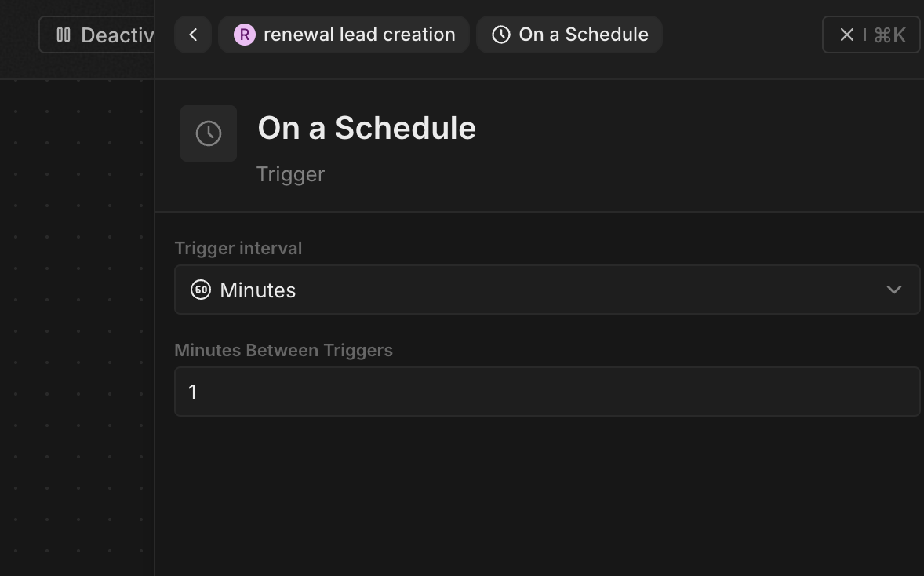Select the Minutes option text
Screen dimensions: 924x576
[x=257, y=290]
